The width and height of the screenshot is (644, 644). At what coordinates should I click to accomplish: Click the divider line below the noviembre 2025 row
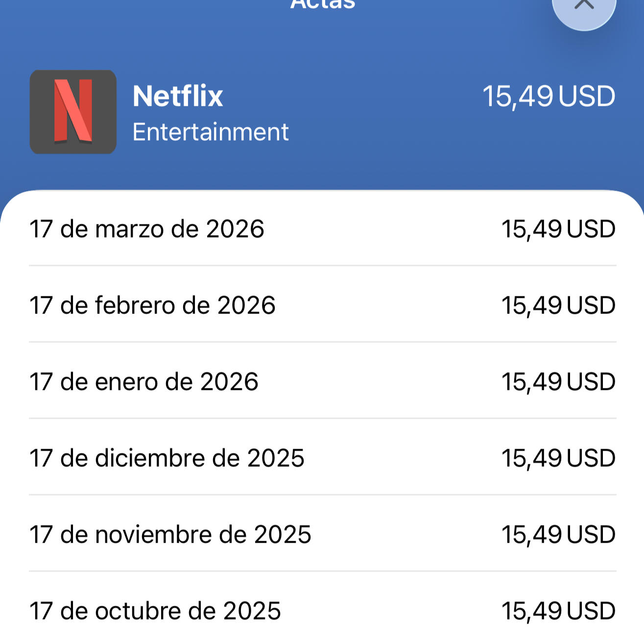point(322,571)
